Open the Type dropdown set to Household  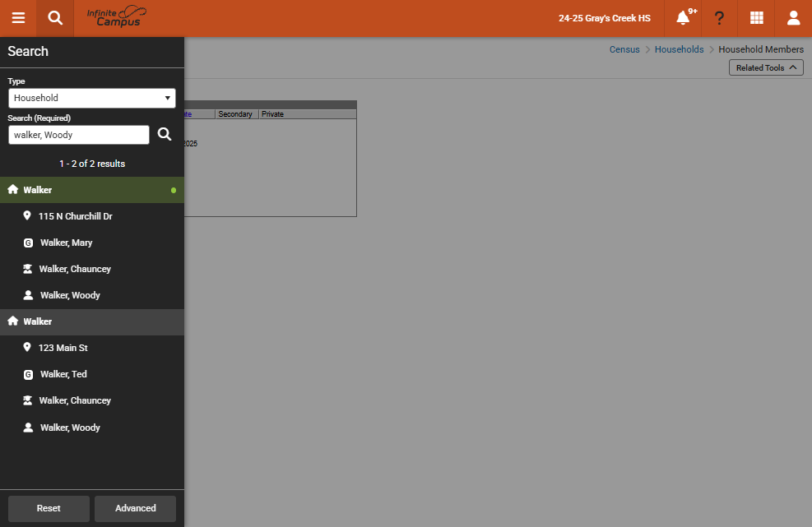tap(91, 98)
